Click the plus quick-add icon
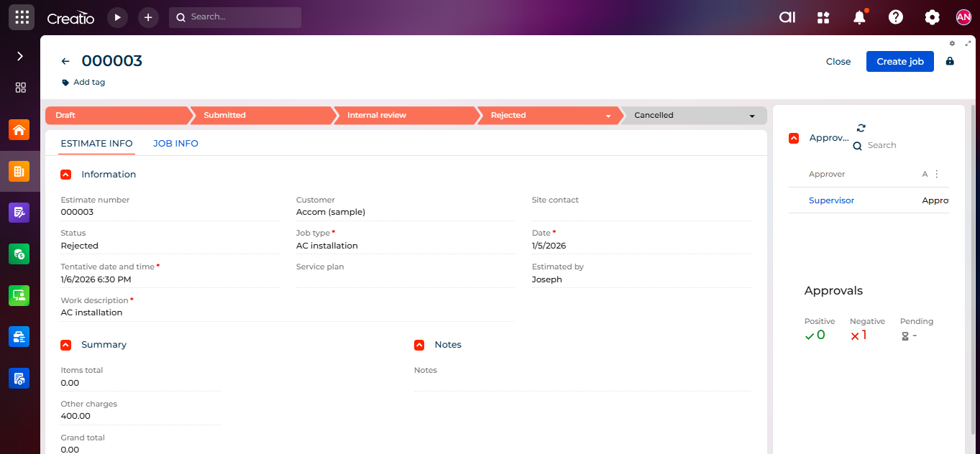The image size is (980, 454). coord(148,17)
